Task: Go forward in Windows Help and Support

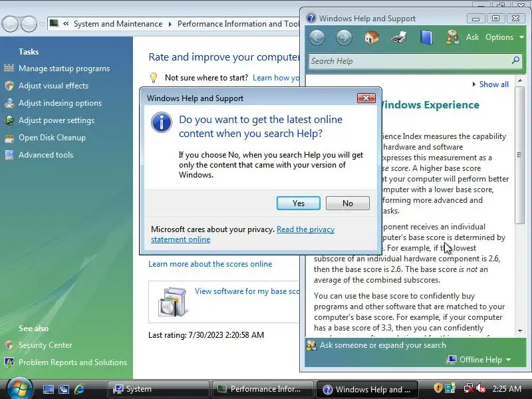Action: (344, 37)
